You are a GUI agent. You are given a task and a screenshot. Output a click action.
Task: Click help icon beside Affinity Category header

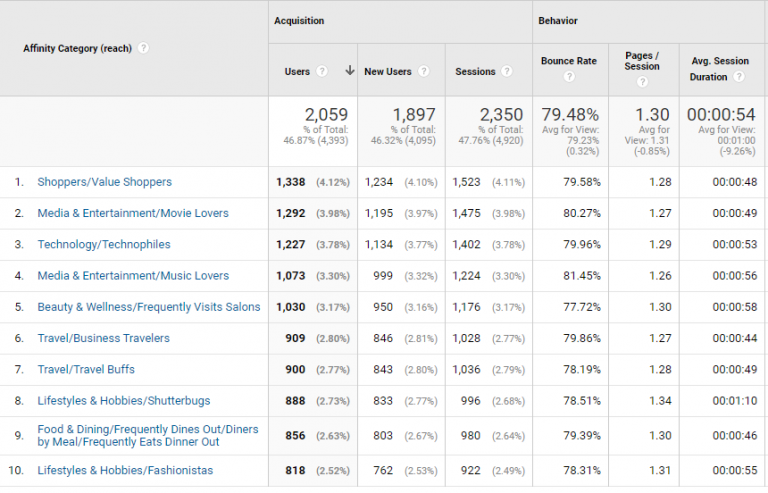pos(144,48)
